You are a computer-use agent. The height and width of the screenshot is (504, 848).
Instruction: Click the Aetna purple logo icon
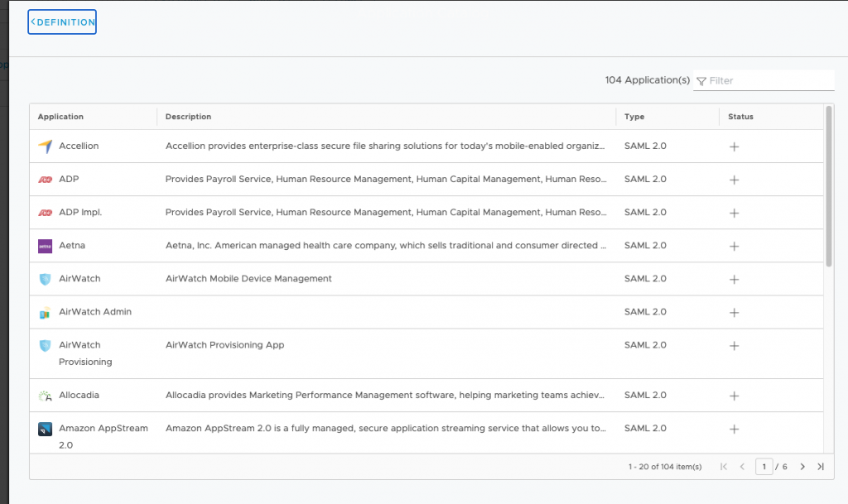pos(46,246)
